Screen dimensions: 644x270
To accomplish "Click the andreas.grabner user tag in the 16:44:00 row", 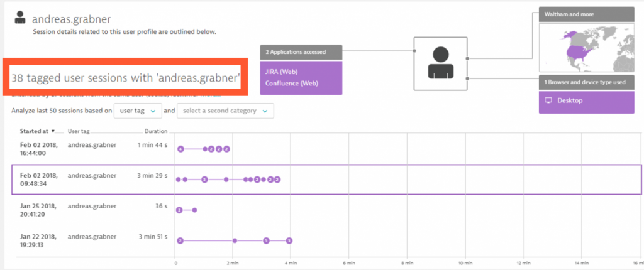I will pos(92,145).
